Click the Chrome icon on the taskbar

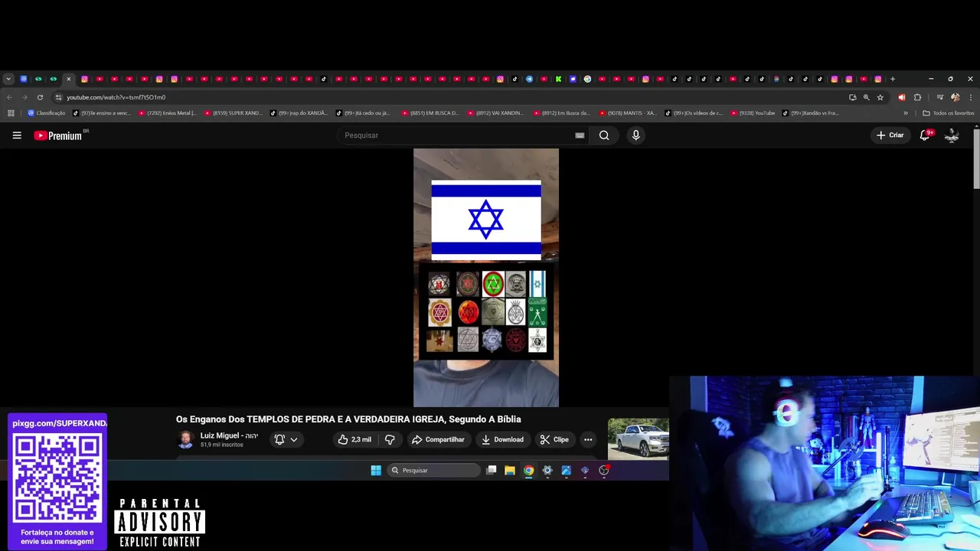[x=528, y=471]
